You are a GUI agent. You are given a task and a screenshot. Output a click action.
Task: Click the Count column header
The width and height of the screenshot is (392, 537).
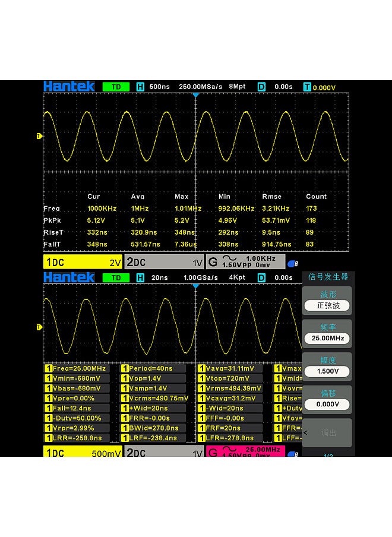[x=317, y=197]
